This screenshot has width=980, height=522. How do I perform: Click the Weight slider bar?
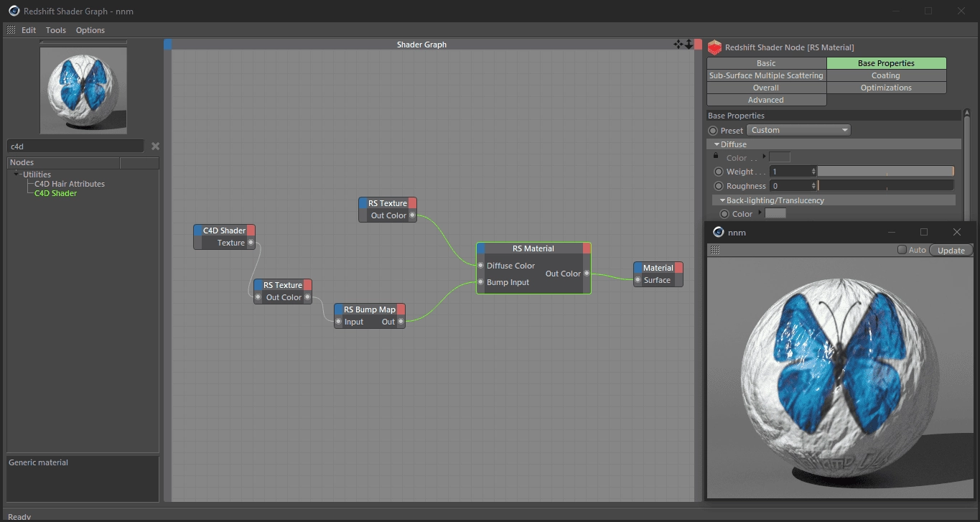pos(886,172)
